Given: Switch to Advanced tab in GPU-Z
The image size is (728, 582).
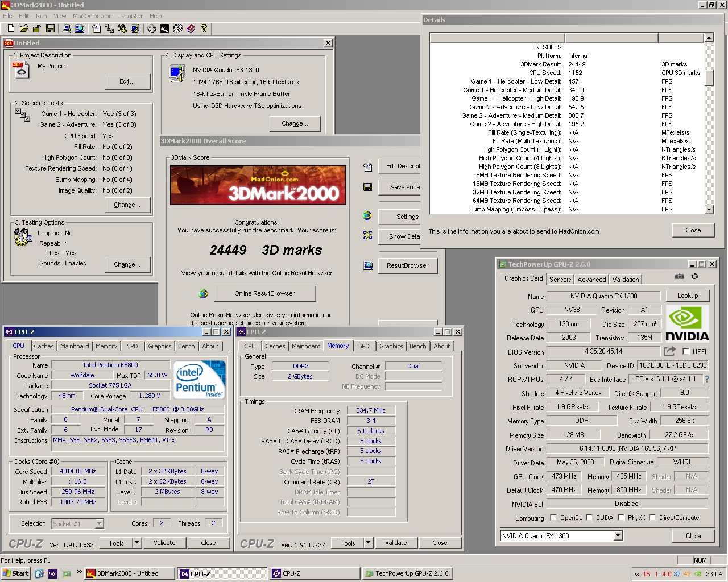Looking at the screenshot, I should point(591,280).
